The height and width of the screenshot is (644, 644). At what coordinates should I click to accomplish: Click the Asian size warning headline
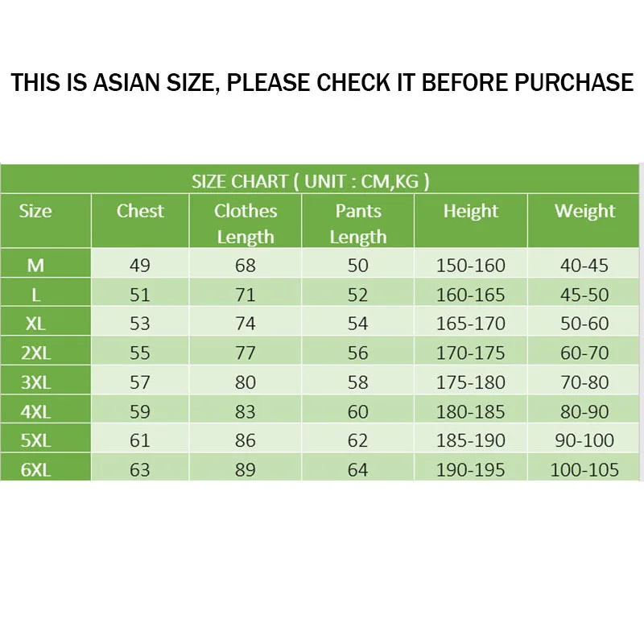(322, 82)
